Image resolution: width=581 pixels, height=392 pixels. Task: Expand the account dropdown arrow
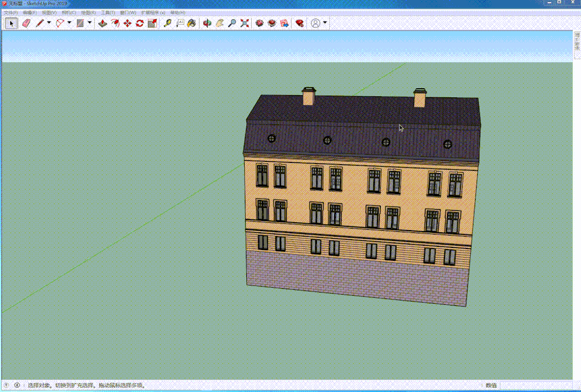click(x=325, y=23)
